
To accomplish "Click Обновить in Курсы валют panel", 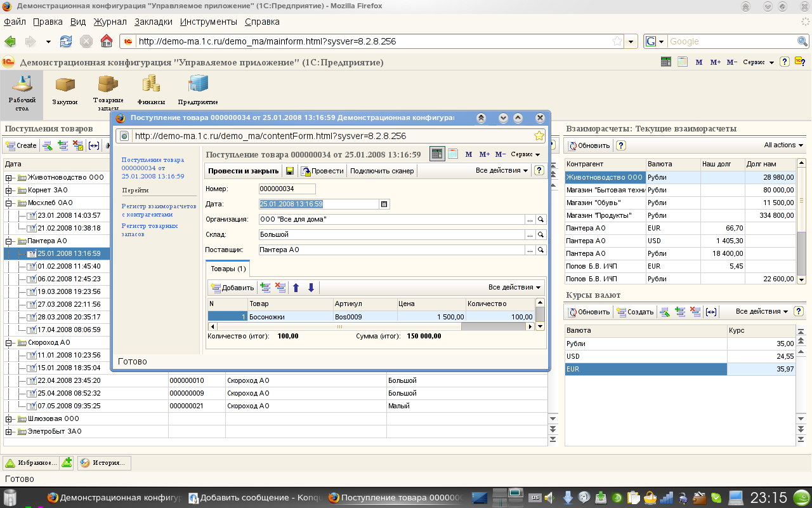I will [x=589, y=312].
